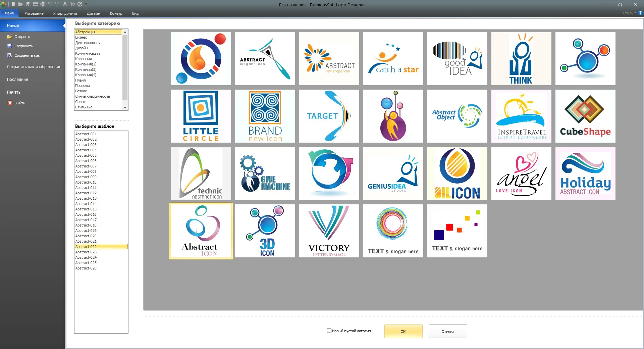Screen dimensions: 644x349
Task: Click the undo arrow icon
Action: click(50, 4)
